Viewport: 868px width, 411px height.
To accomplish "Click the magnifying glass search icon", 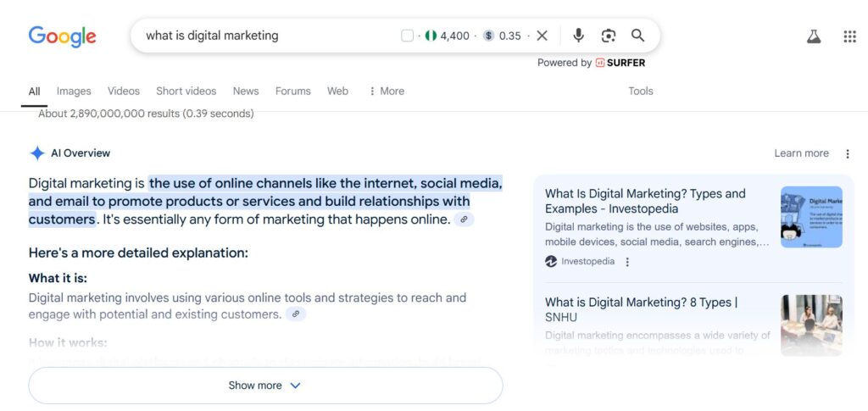I will point(637,36).
